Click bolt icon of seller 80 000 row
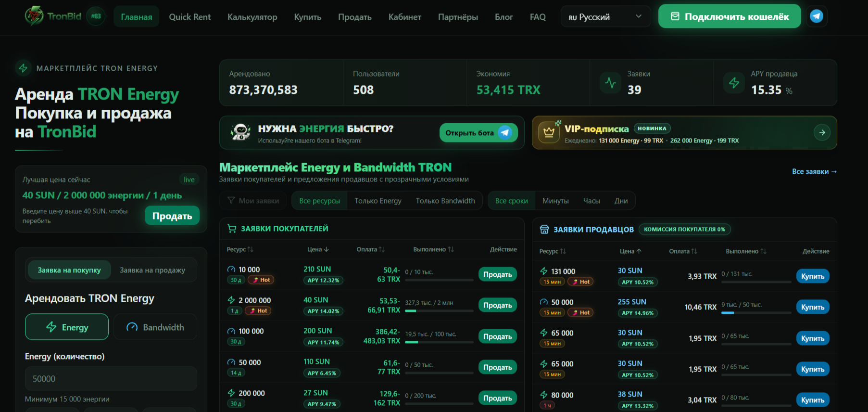Image resolution: width=868 pixels, height=412 pixels. coord(544,395)
